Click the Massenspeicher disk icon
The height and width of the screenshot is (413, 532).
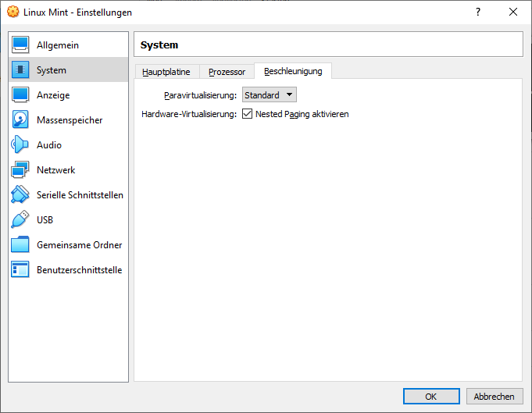[x=20, y=119]
